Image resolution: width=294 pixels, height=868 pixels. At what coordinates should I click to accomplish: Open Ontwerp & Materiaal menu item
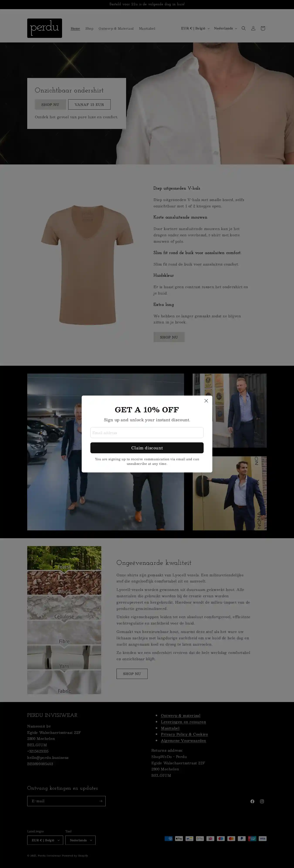pyautogui.click(x=116, y=29)
